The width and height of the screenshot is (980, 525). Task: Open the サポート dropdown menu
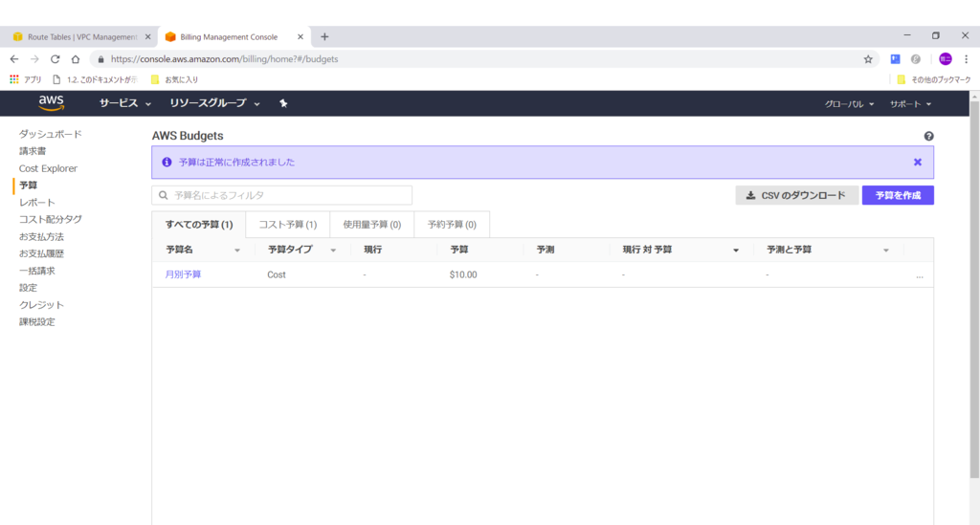(x=911, y=104)
